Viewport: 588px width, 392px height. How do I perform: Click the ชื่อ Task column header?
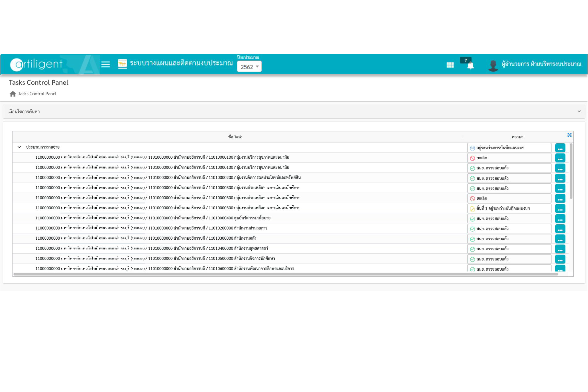(235, 137)
